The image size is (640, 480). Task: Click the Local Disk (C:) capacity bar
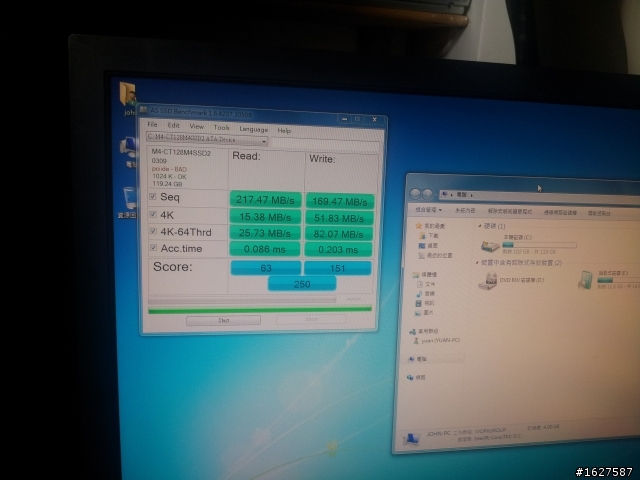click(539, 245)
